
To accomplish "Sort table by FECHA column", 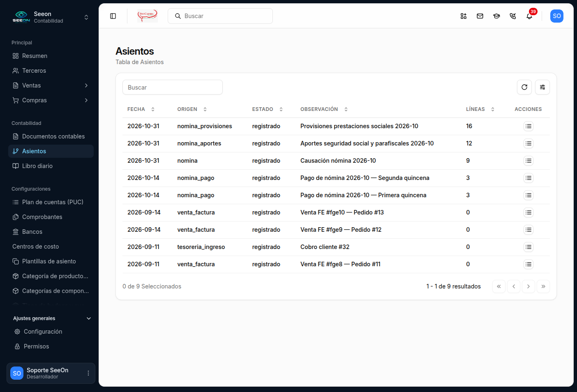I will click(141, 109).
